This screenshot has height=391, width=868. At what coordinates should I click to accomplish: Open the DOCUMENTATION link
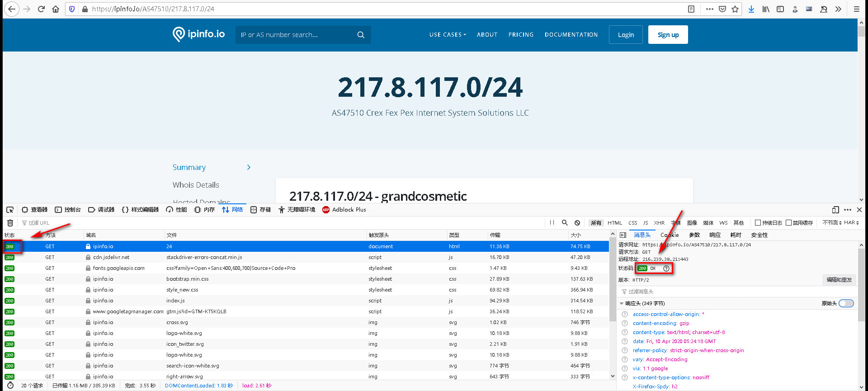tap(571, 35)
